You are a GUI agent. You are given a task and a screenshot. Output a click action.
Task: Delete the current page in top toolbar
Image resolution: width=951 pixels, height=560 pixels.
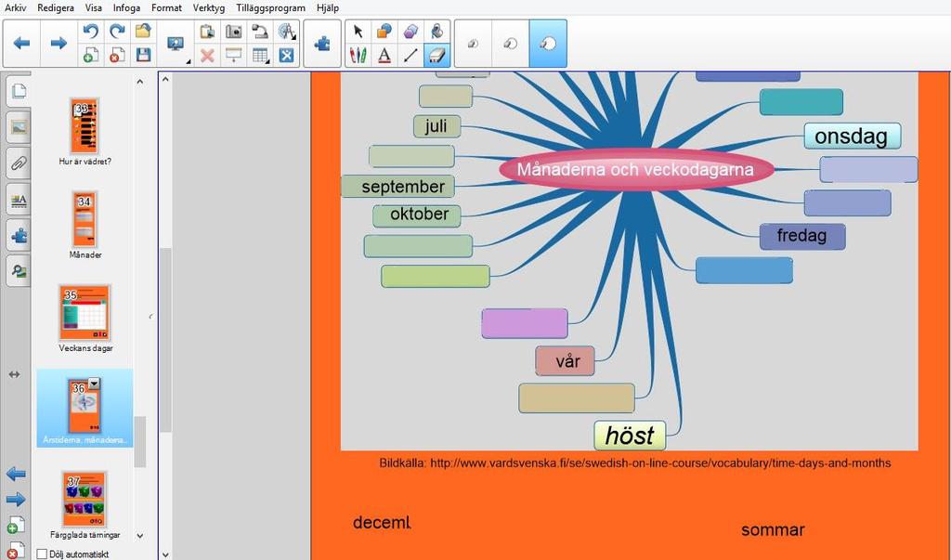pyautogui.click(x=116, y=55)
